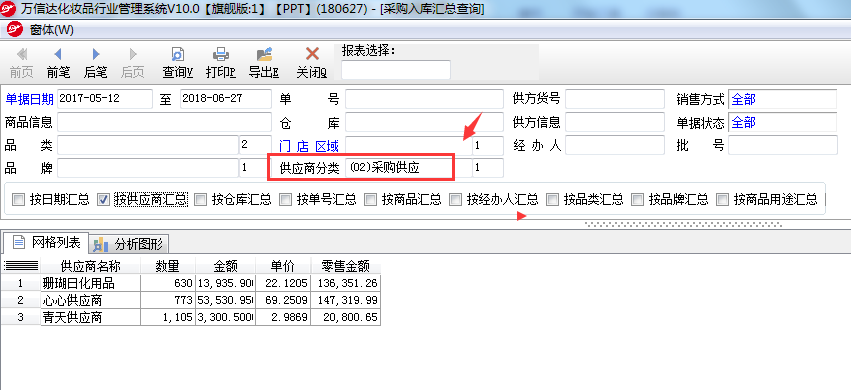Click the 仓库 input field
This screenshot has width=851, height=390.
[424, 123]
